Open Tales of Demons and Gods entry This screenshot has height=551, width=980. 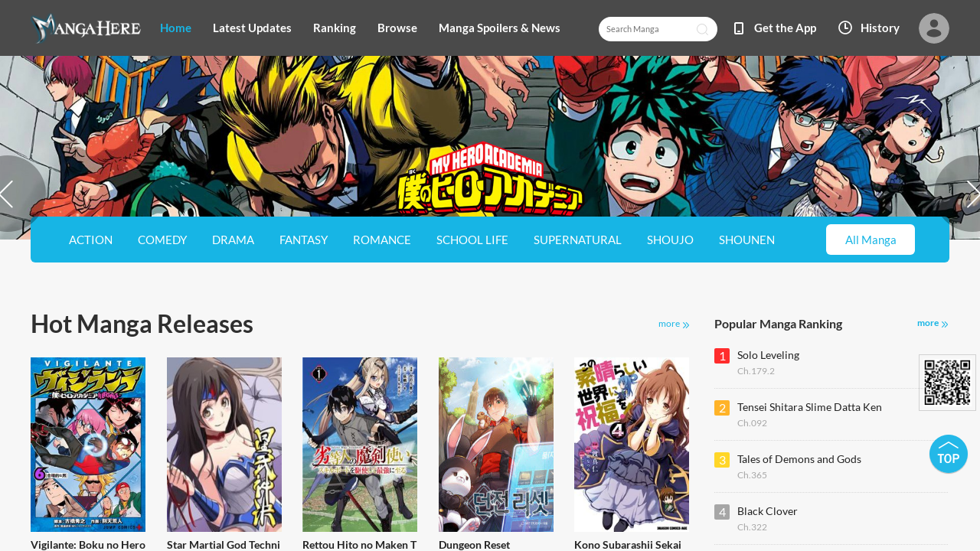click(x=799, y=458)
